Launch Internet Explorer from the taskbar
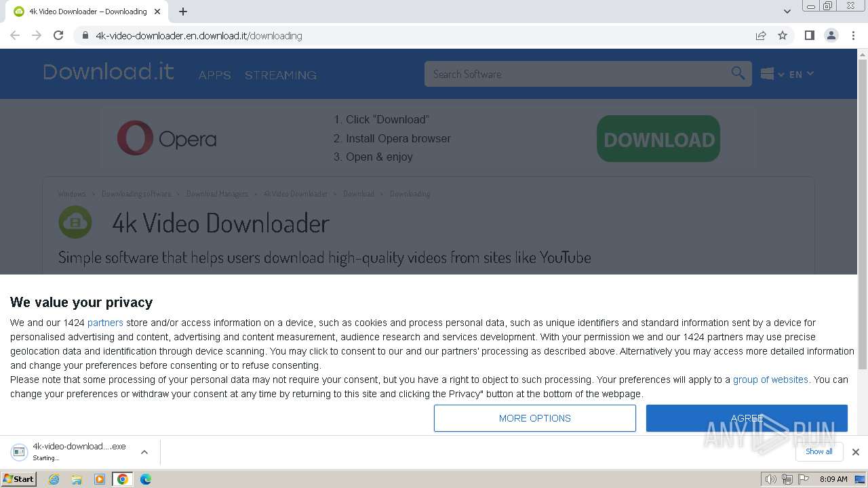868x488 pixels. [54, 479]
